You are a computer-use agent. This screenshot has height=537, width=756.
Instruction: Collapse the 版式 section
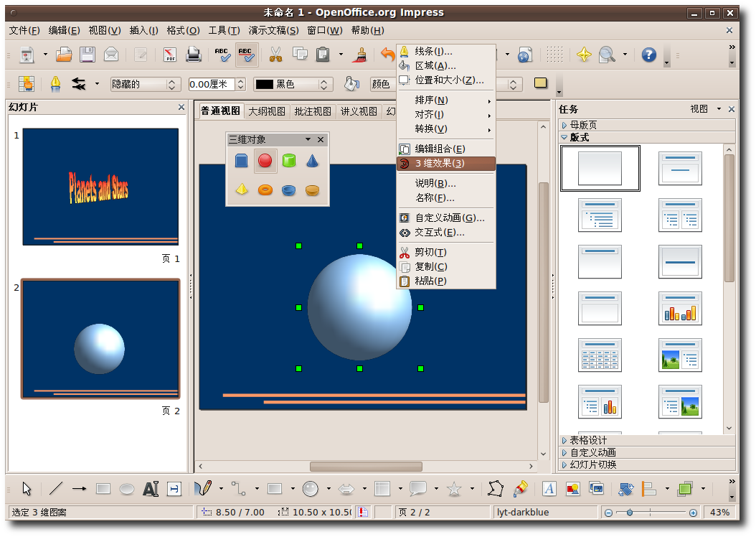coord(647,138)
